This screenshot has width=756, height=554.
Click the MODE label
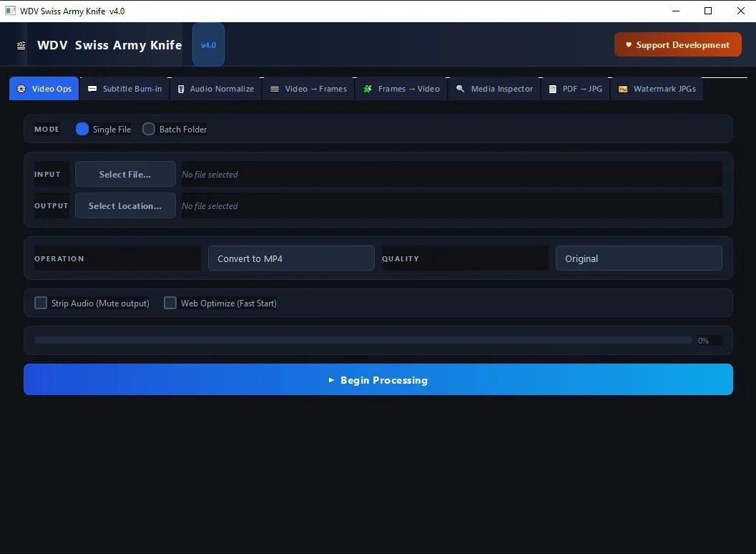pos(46,129)
